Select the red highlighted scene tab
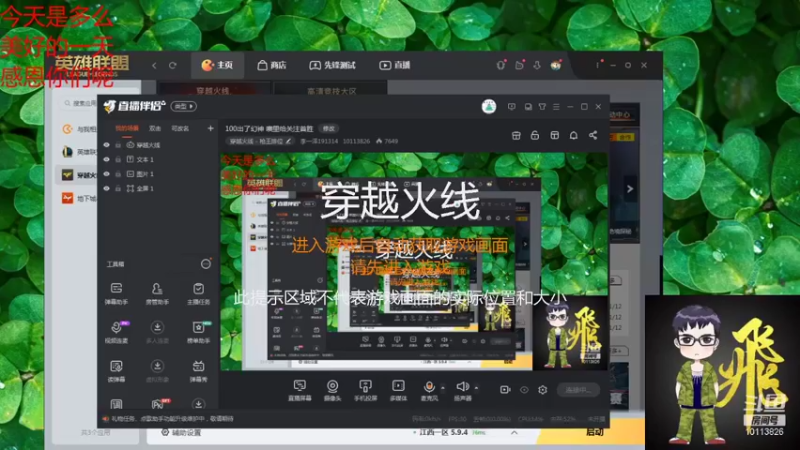This screenshot has width=800, height=450. tap(127, 129)
